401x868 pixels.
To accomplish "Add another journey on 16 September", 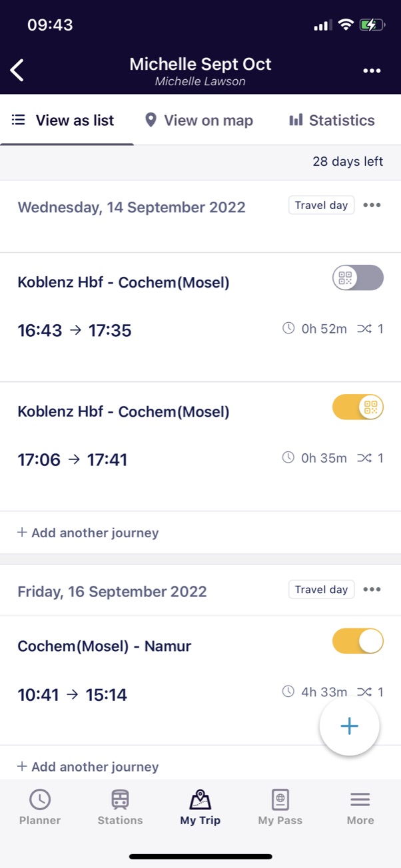I will [88, 767].
